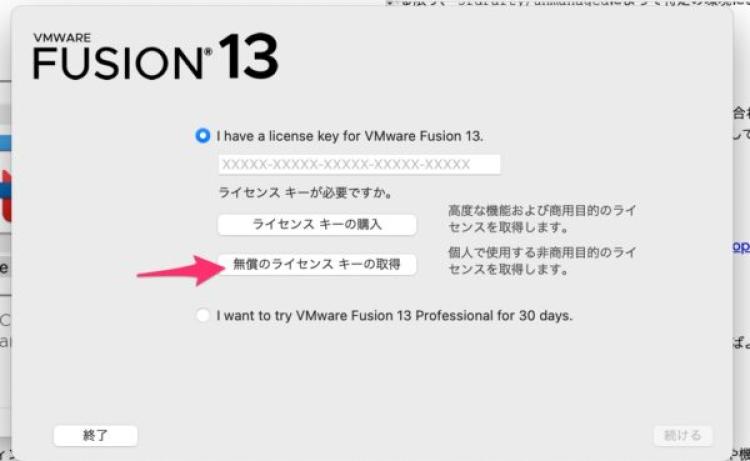Click the 高度な機能および商用目的 description text
The width and height of the screenshot is (750, 461).
pyautogui.click(x=541, y=219)
